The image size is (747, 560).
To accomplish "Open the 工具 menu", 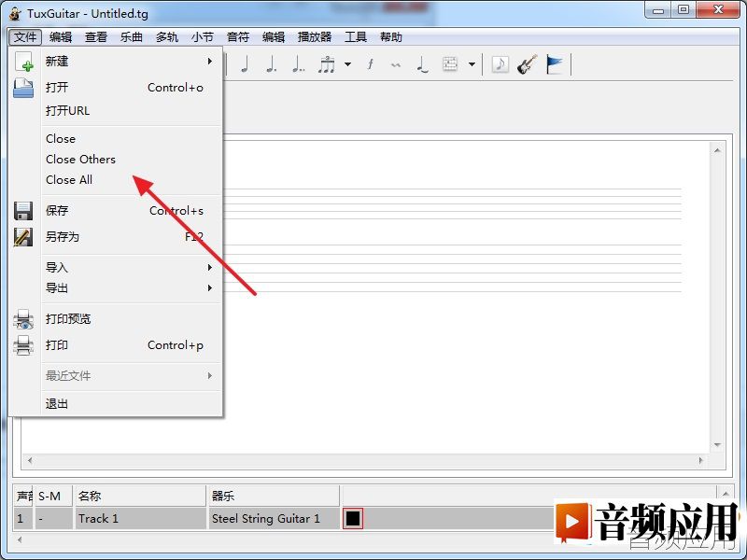I will pos(356,37).
